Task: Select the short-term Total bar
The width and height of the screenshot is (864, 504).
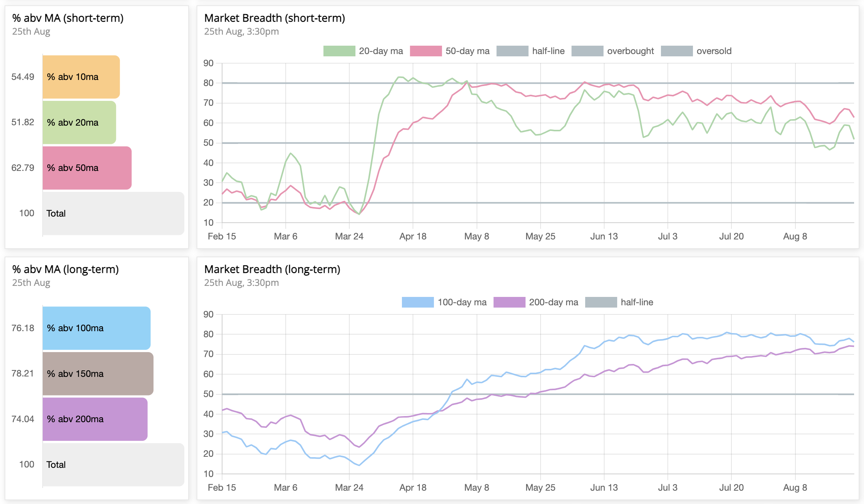Action: (x=113, y=214)
